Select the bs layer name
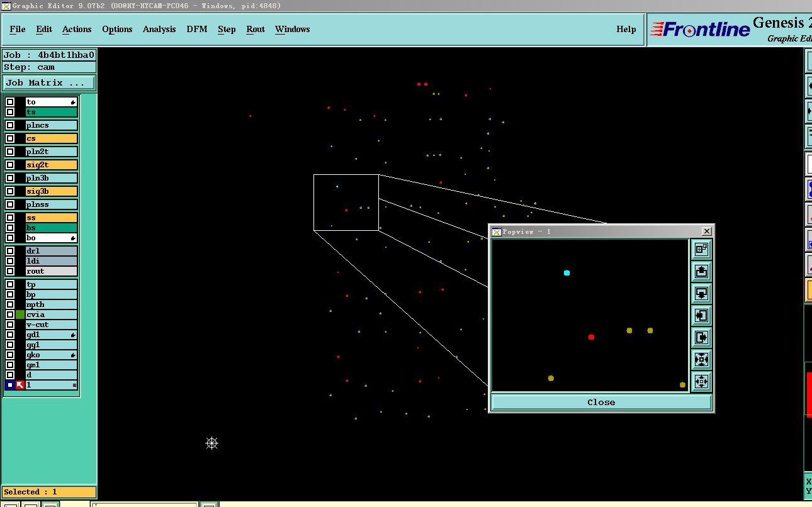 [x=52, y=228]
